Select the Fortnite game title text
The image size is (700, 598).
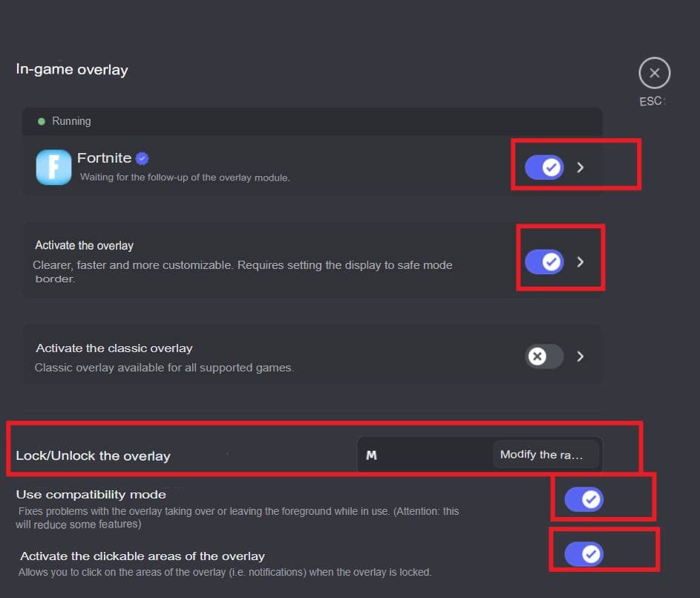(104, 158)
